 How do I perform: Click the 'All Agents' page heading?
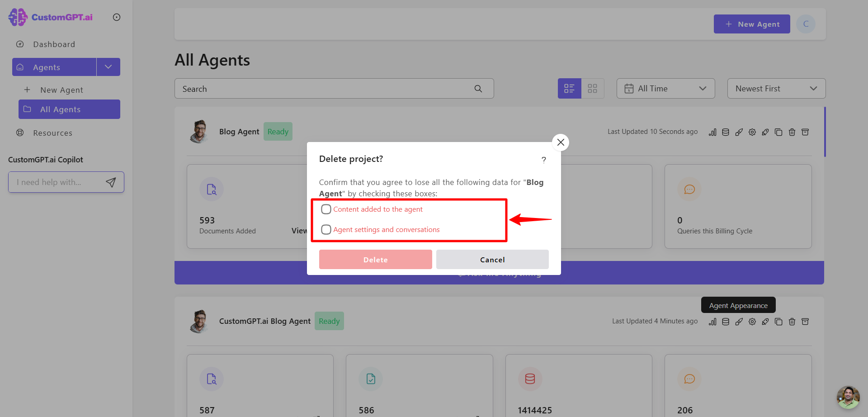click(x=212, y=60)
